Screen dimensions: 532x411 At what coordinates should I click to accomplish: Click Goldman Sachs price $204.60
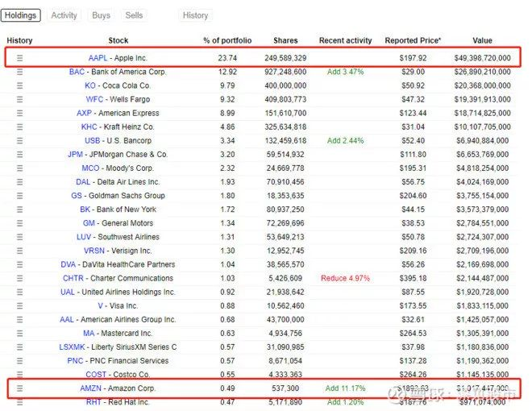point(413,196)
